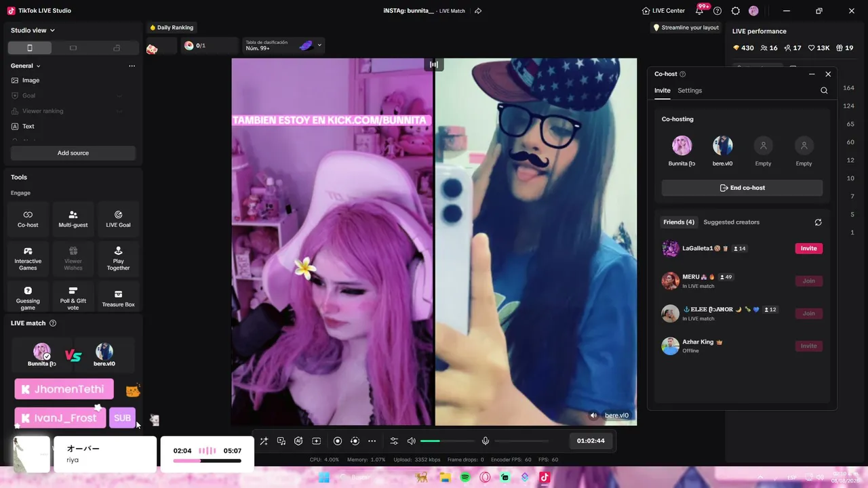Search in the Co-host panel
Viewport: 868px width, 488px height.
pyautogui.click(x=824, y=91)
